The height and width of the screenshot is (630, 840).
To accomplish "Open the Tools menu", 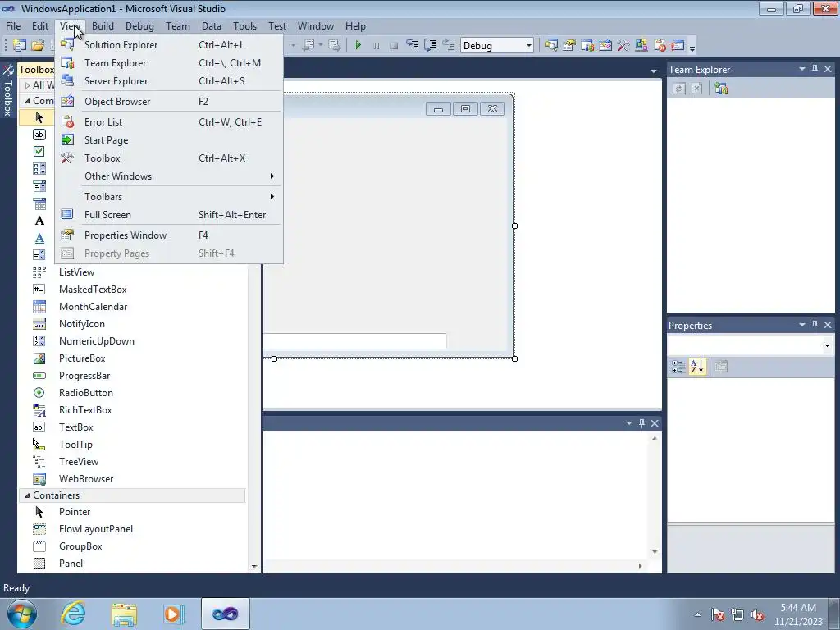I will [244, 25].
